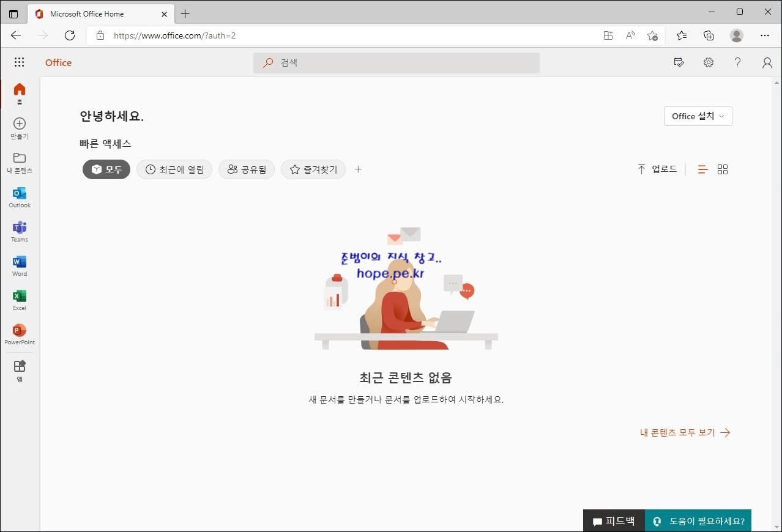The height and width of the screenshot is (532, 782).
Task: Switch to list view layout
Action: pos(702,169)
